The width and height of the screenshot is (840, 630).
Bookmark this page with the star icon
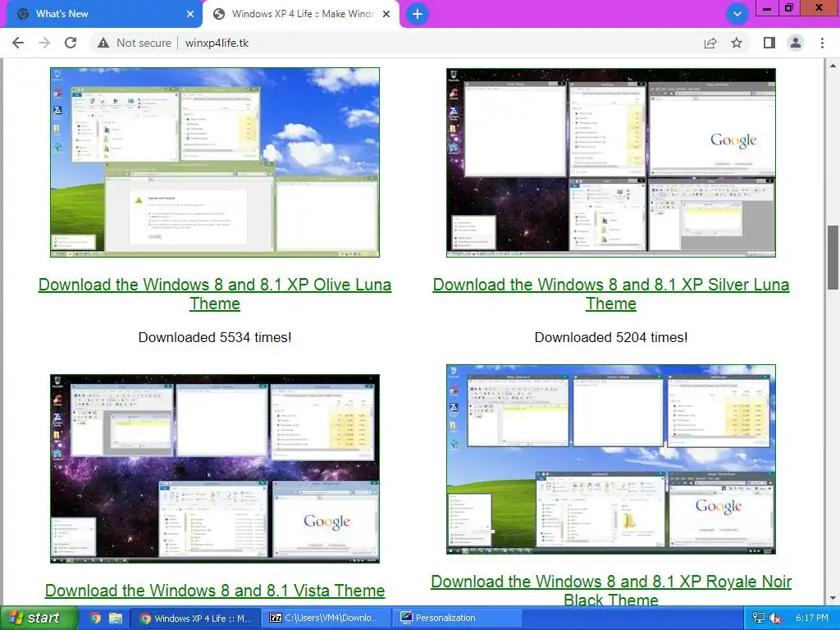(737, 43)
